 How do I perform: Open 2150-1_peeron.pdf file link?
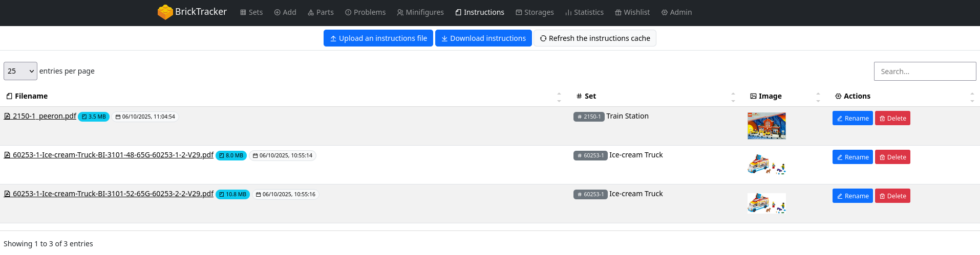pos(40,116)
